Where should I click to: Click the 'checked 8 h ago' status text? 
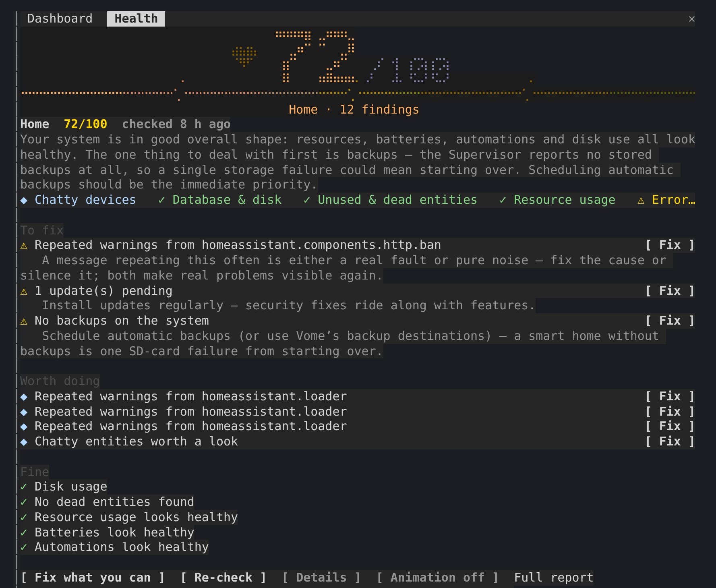(176, 124)
